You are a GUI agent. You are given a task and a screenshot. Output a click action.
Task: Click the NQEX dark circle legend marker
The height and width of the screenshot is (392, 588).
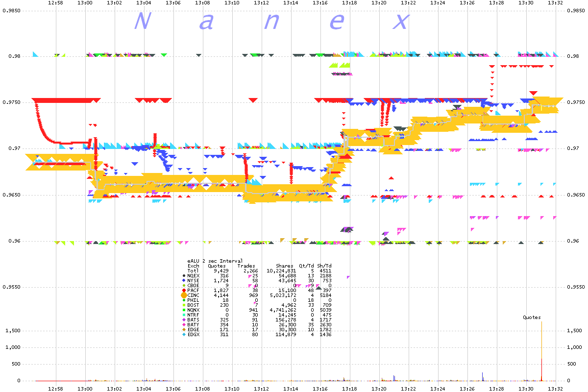tap(184, 276)
